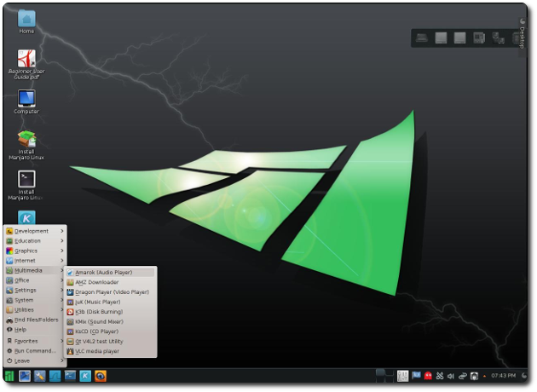
Task: Select the Multimedia menu category
Action: [x=35, y=270]
